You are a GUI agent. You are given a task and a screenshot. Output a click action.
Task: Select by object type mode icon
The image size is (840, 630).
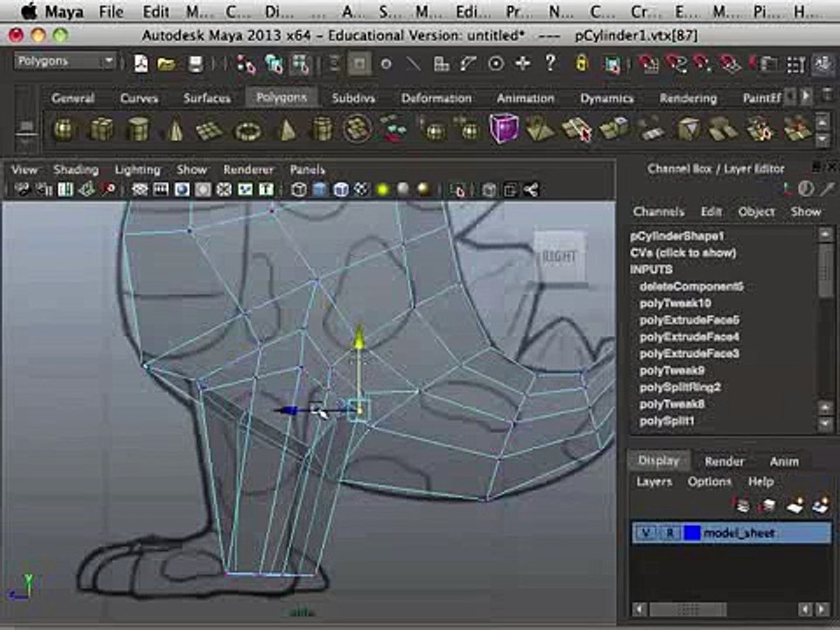(x=274, y=64)
